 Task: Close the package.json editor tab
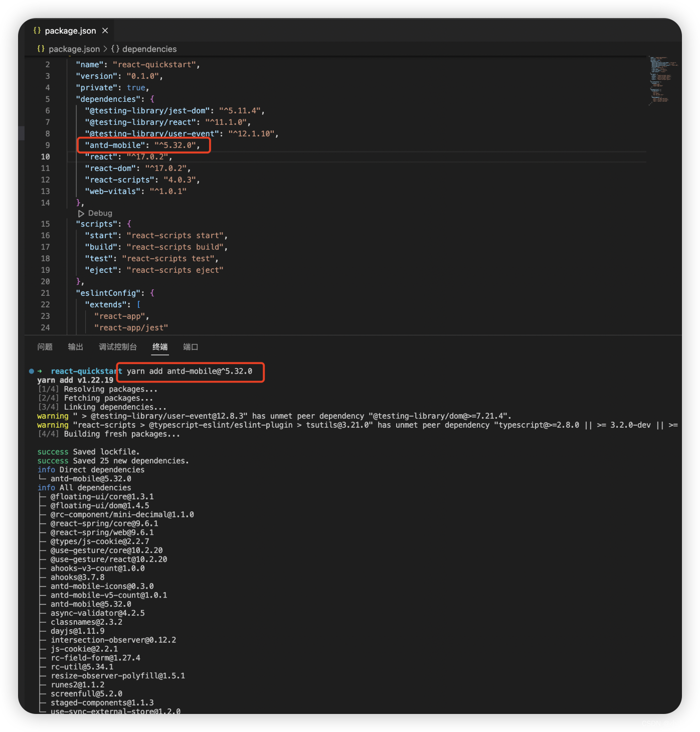click(x=105, y=31)
